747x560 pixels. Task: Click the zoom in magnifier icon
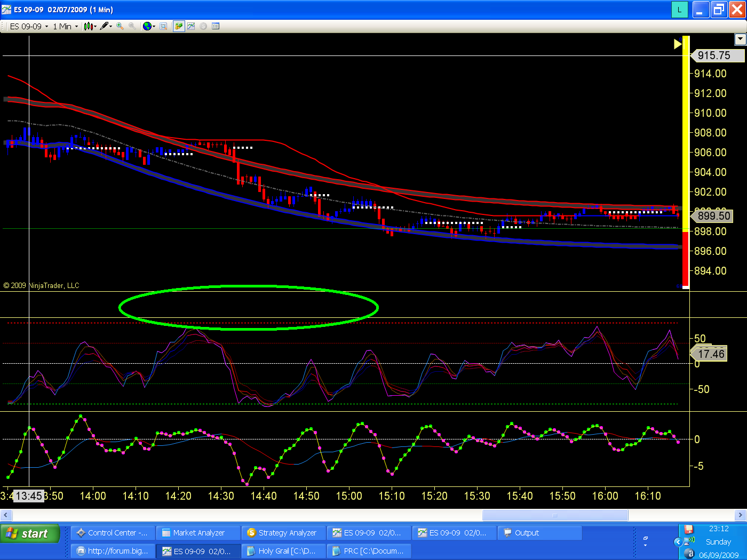coord(120,26)
